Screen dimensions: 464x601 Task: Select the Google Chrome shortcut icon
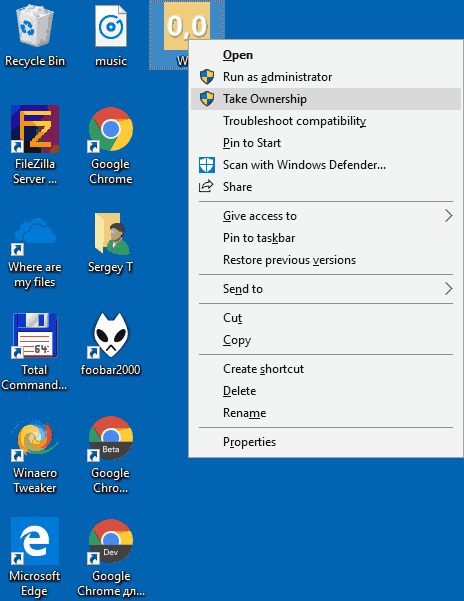click(111, 129)
